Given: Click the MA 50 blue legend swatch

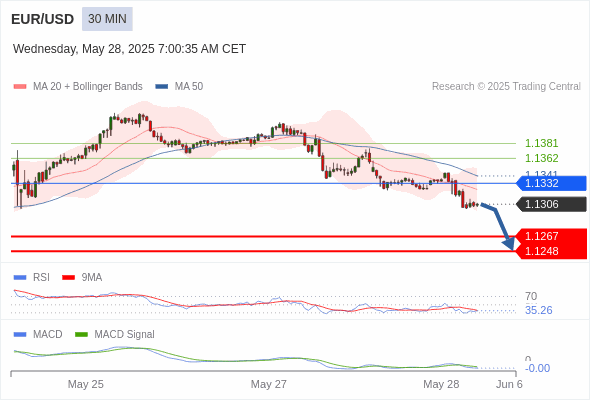Looking at the screenshot, I should tap(162, 87).
